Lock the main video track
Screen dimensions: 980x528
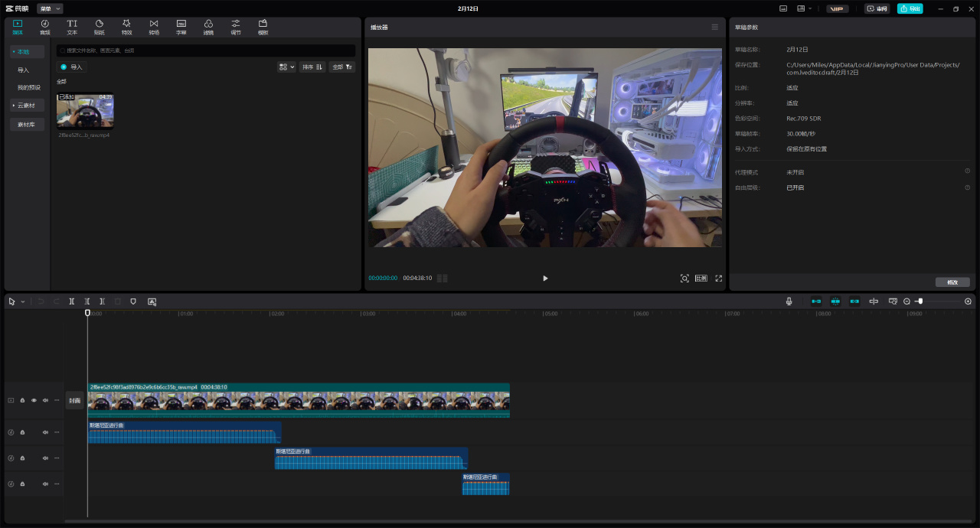22,400
